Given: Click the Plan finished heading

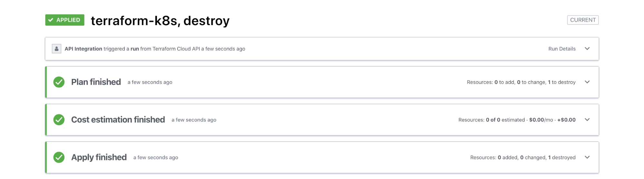Looking at the screenshot, I should [96, 82].
